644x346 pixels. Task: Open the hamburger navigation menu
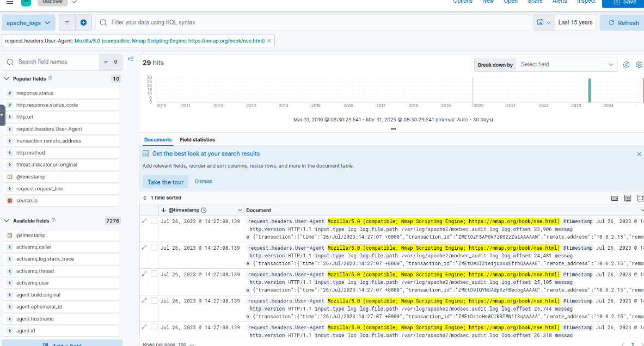(x=9, y=2)
